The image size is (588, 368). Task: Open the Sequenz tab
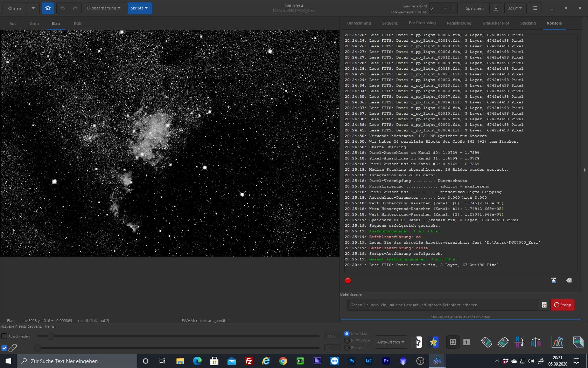[x=390, y=23]
